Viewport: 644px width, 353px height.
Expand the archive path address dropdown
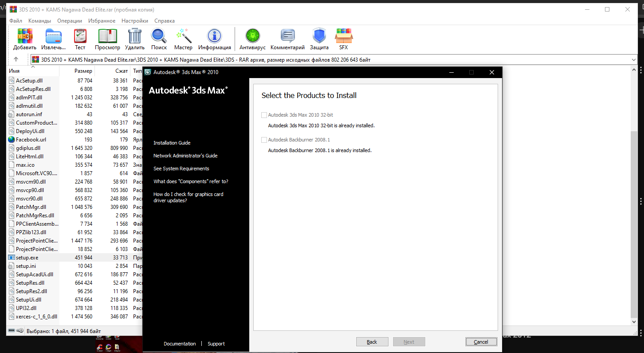click(x=633, y=60)
